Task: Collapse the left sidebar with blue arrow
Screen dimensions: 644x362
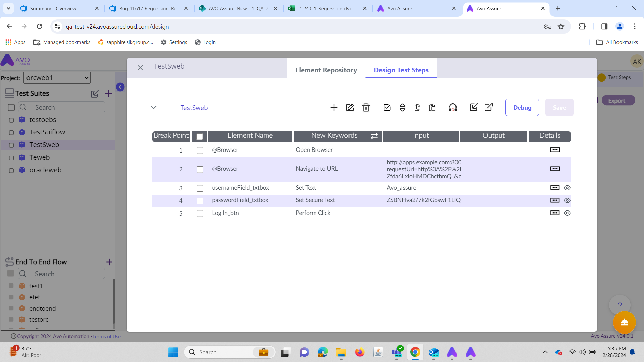Action: 120,87
